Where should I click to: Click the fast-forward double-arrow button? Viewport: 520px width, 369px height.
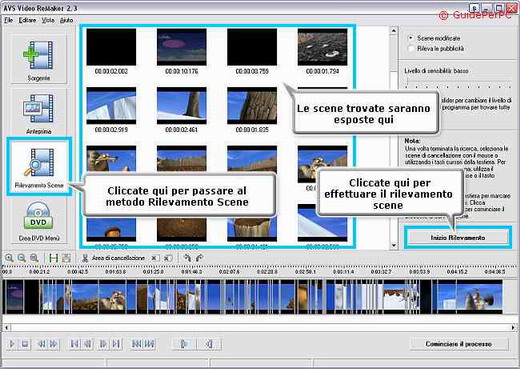point(53,344)
